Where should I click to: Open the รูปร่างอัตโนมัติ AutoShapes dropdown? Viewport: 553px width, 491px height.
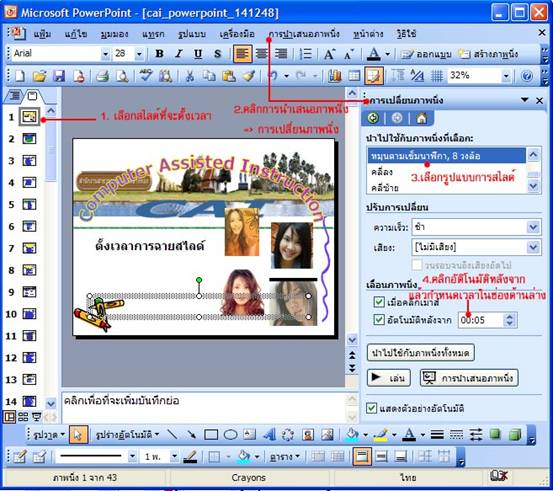coord(127,435)
